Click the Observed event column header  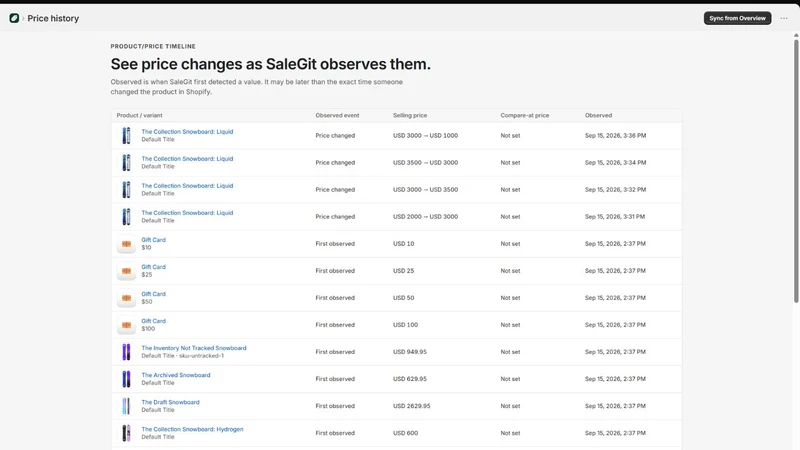[x=337, y=115]
